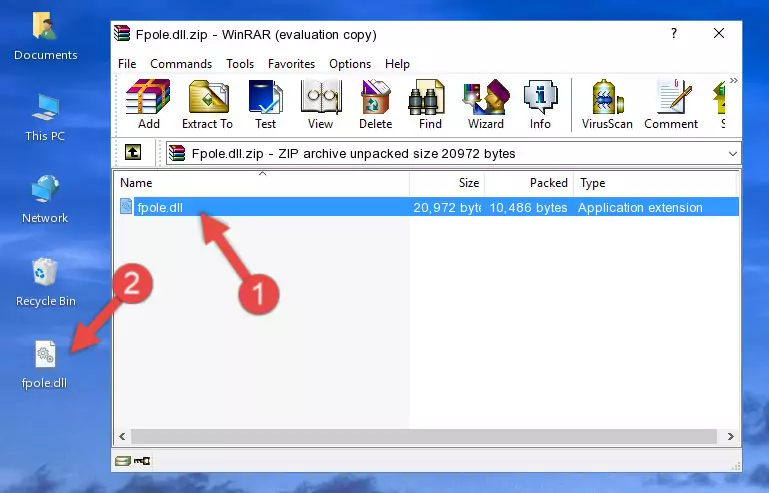Expand the address bar dropdown arrow
Image resolution: width=769 pixels, height=493 pixels.
tap(732, 154)
